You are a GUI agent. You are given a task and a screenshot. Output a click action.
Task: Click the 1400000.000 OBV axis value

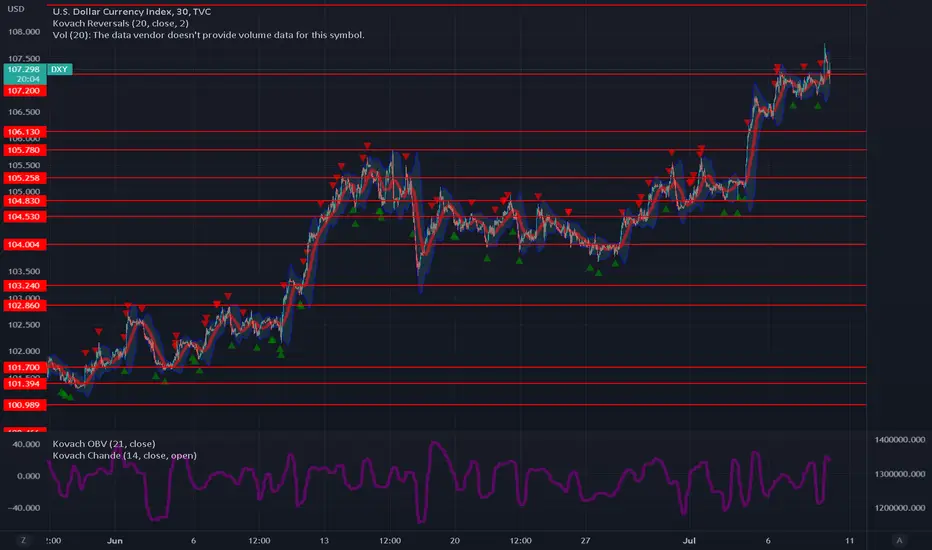pyautogui.click(x=900, y=439)
